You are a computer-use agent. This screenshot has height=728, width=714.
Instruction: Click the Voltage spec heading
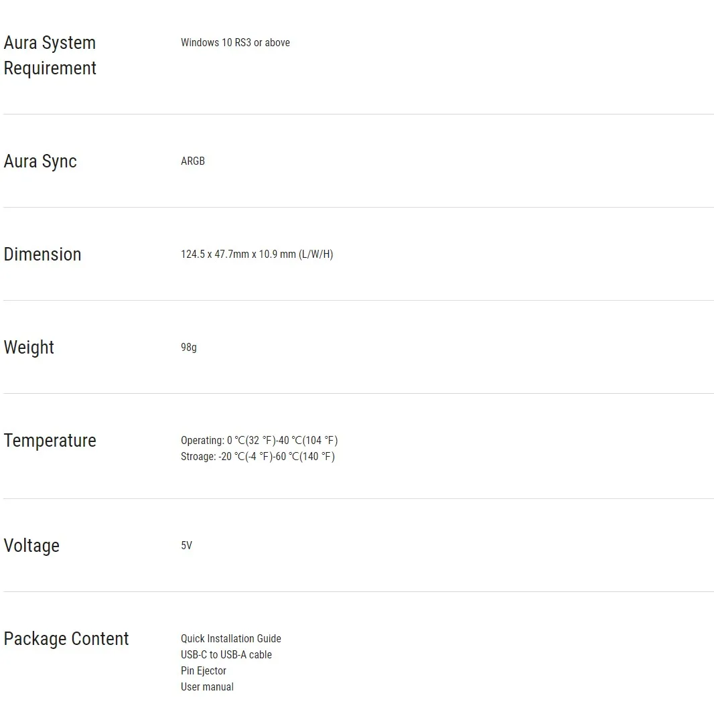pyautogui.click(x=31, y=546)
